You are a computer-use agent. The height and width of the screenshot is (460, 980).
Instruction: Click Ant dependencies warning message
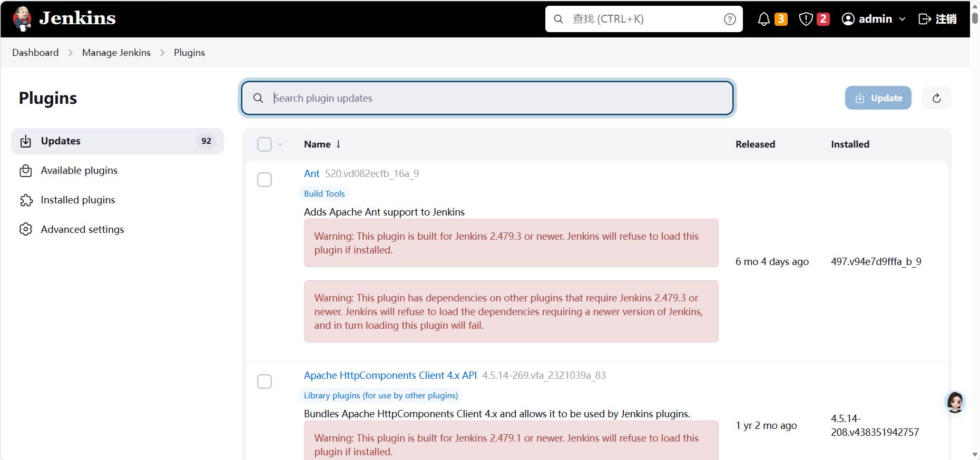(x=511, y=311)
